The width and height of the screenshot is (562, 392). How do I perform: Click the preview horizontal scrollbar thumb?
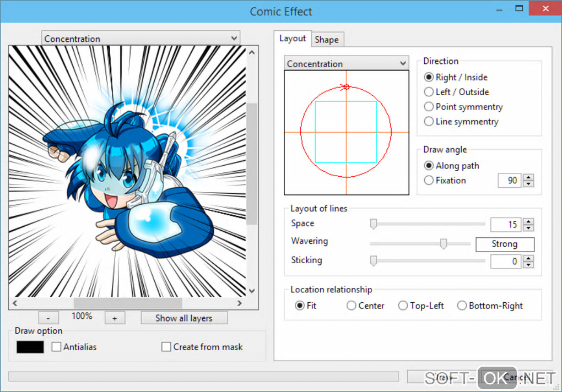point(128,303)
